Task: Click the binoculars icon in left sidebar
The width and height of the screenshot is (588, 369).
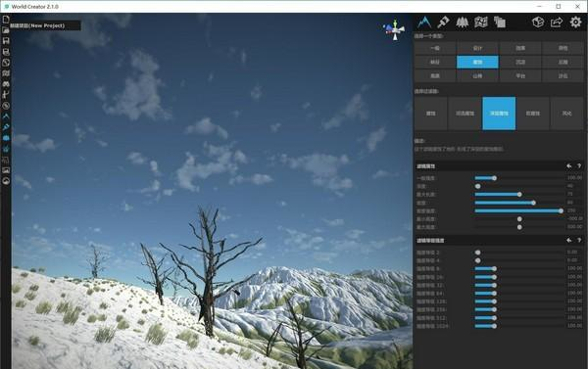Action: 6,84
